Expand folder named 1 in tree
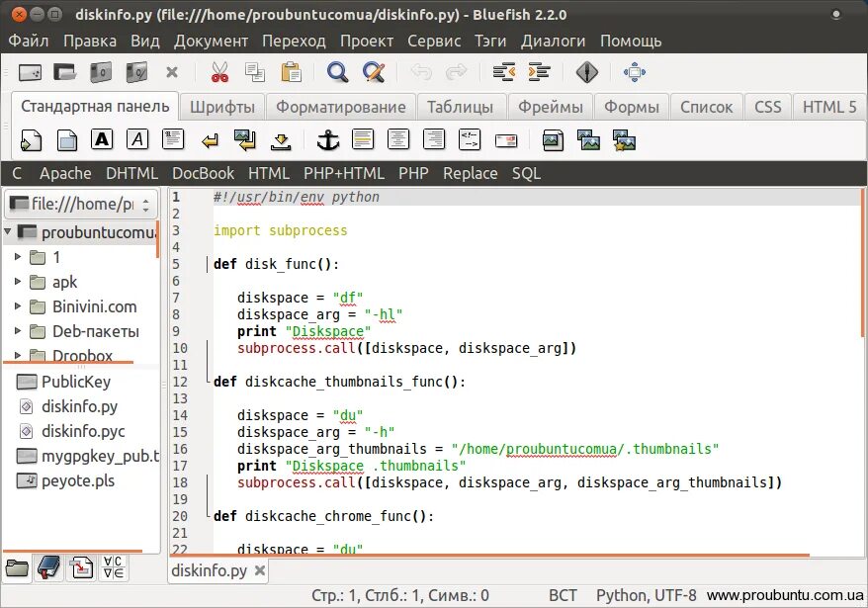Viewport: 868px width, 608px height. coord(18,256)
